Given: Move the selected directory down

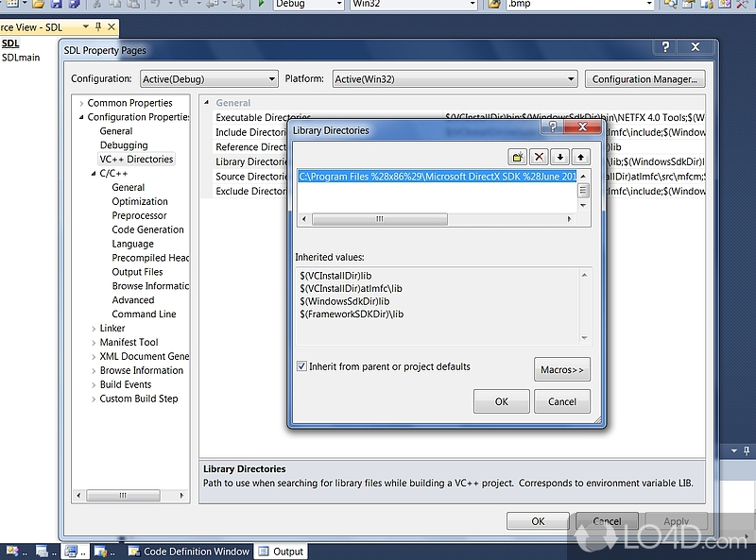Looking at the screenshot, I should coord(560,157).
